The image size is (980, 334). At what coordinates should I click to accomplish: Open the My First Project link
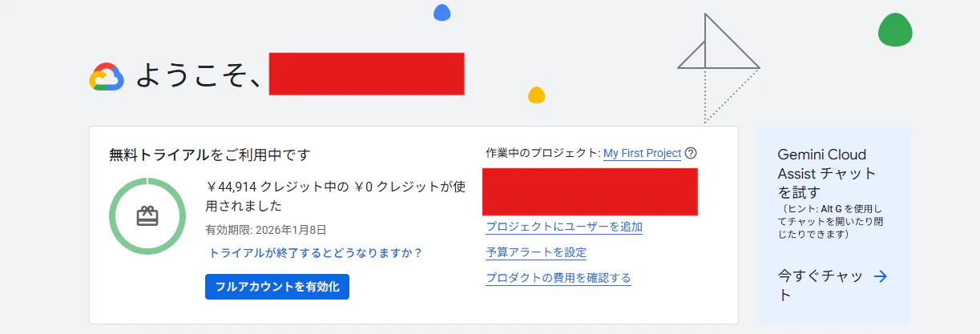pyautogui.click(x=642, y=153)
